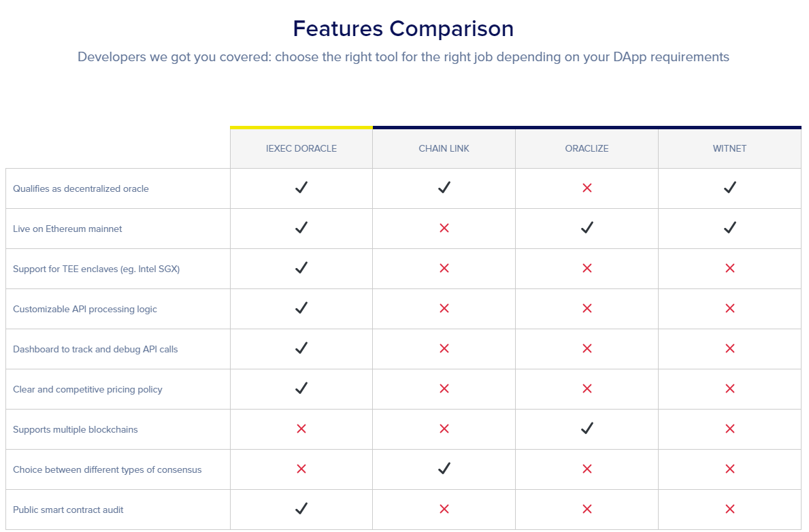Click iExec Doracle checkmark for TEE enclaves support
Viewport: 809px width, 532px height.
(301, 268)
